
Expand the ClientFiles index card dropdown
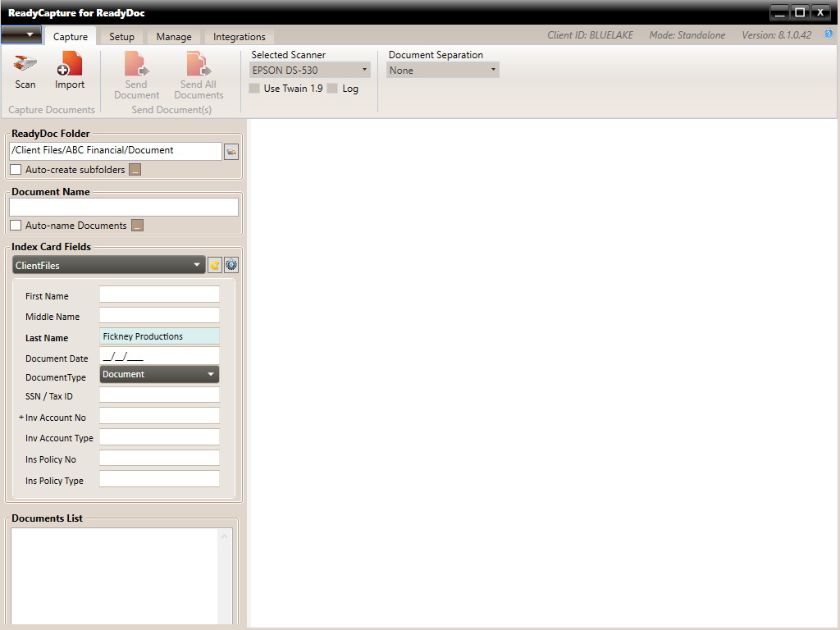coord(109,265)
